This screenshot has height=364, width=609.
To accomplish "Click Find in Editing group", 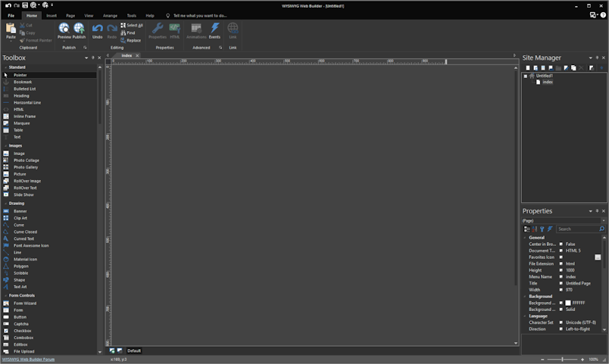I will pyautogui.click(x=128, y=33).
